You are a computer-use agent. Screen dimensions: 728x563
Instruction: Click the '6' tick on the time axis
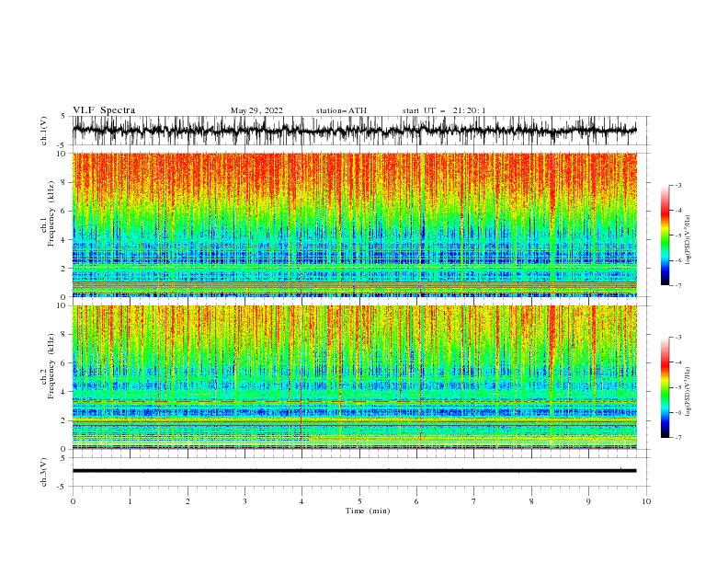click(416, 501)
